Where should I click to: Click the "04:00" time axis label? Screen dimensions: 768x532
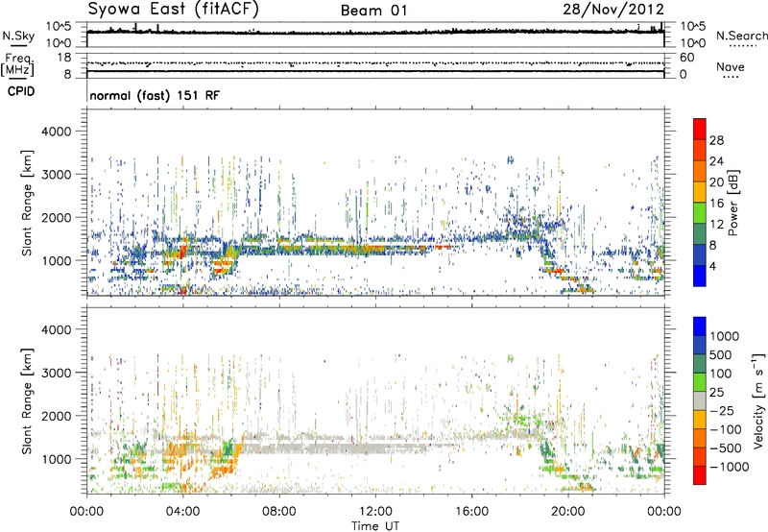[182, 512]
